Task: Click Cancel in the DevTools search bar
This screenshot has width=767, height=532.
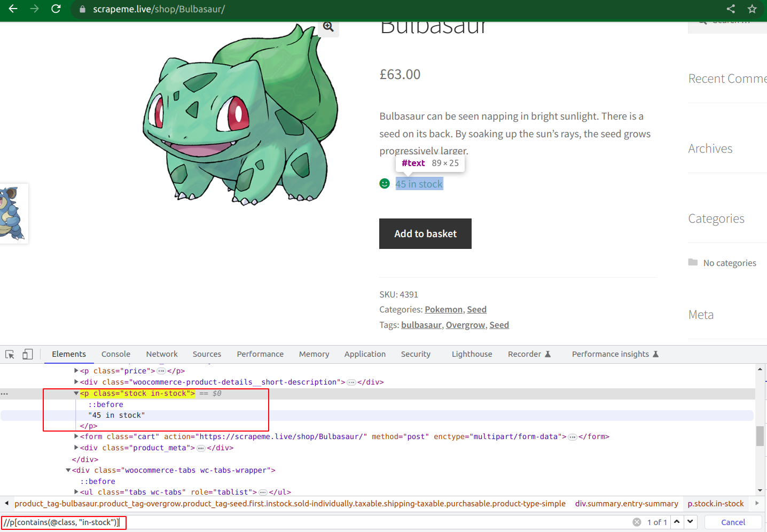Action: pyautogui.click(x=733, y=522)
